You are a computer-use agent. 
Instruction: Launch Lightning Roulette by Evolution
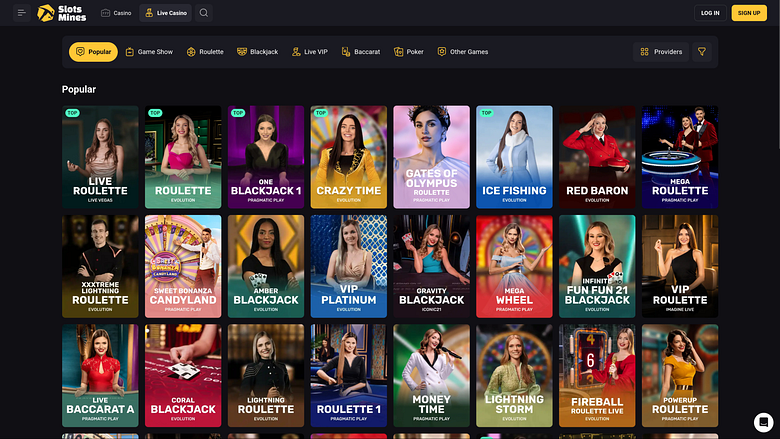point(266,375)
